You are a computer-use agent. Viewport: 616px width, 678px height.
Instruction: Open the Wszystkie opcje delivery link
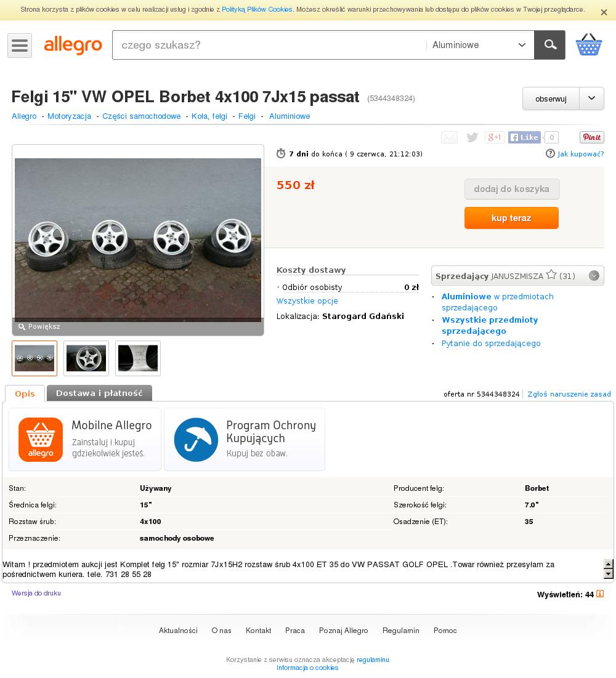coord(307,301)
